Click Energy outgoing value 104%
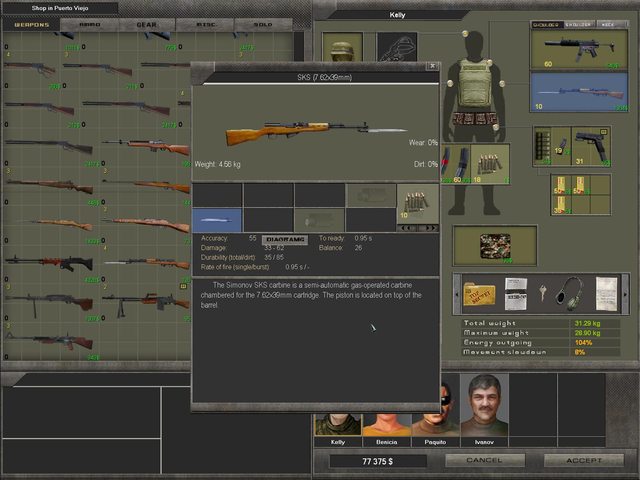Viewport: 640px width, 480px height. [583, 343]
